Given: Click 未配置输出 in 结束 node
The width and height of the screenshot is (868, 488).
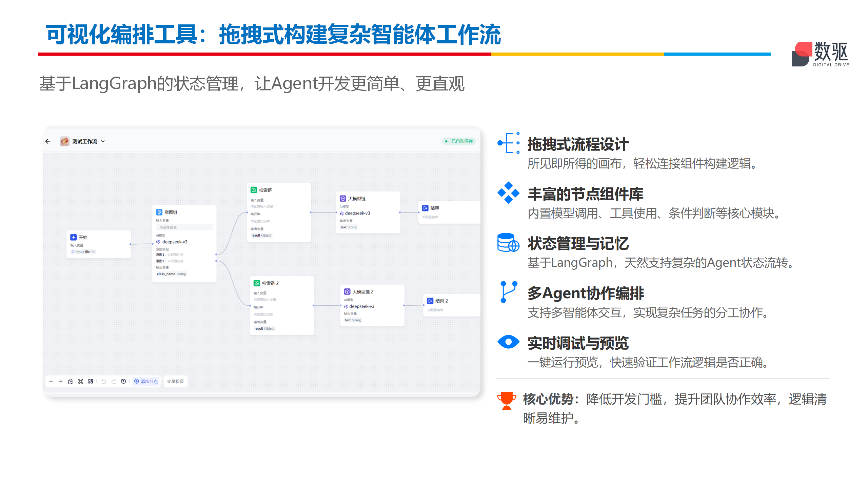Looking at the screenshot, I should tap(430, 217).
